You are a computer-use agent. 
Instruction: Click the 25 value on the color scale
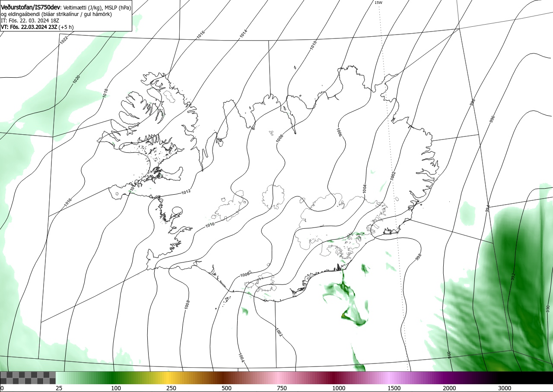[x=59, y=388]
